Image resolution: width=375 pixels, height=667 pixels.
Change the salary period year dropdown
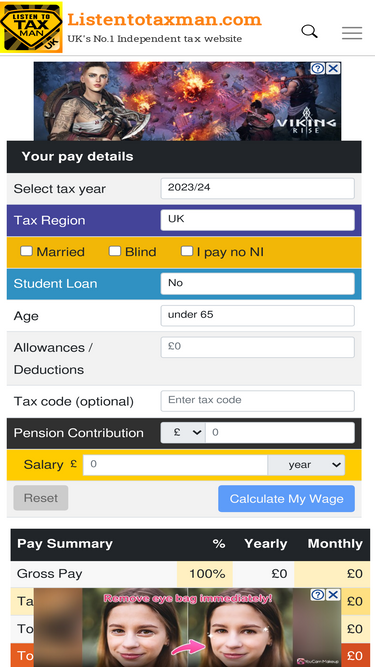point(306,465)
